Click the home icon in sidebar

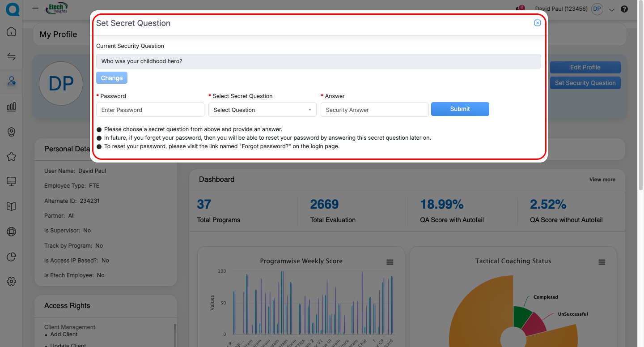[x=11, y=32]
